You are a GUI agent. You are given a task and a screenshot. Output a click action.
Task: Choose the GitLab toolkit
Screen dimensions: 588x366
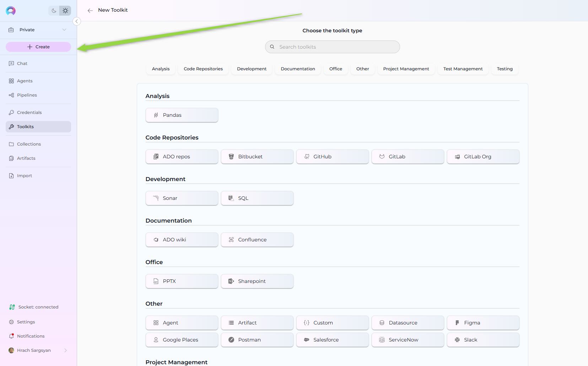point(408,157)
